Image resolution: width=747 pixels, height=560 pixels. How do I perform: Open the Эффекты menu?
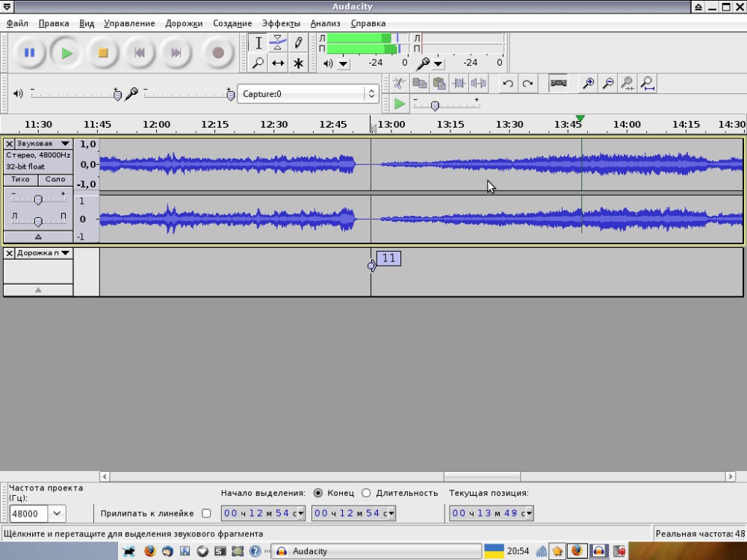281,23
